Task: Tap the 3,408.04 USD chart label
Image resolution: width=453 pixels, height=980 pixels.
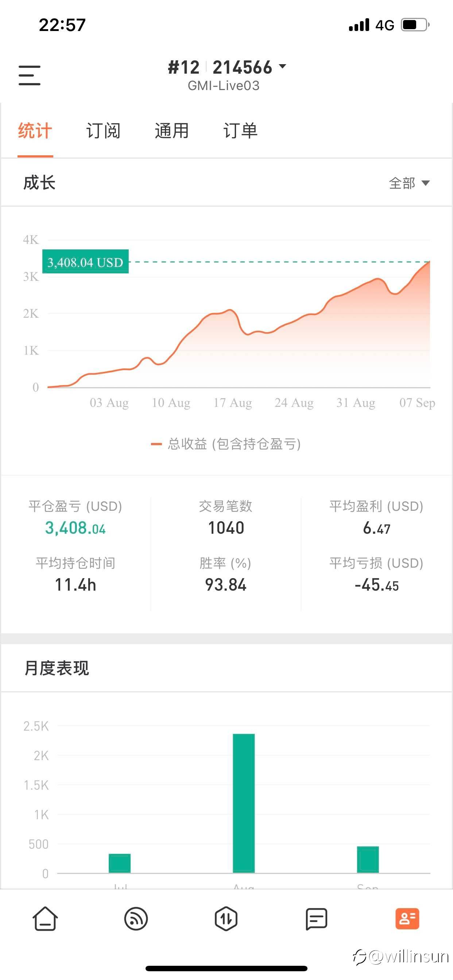Action: (85, 262)
